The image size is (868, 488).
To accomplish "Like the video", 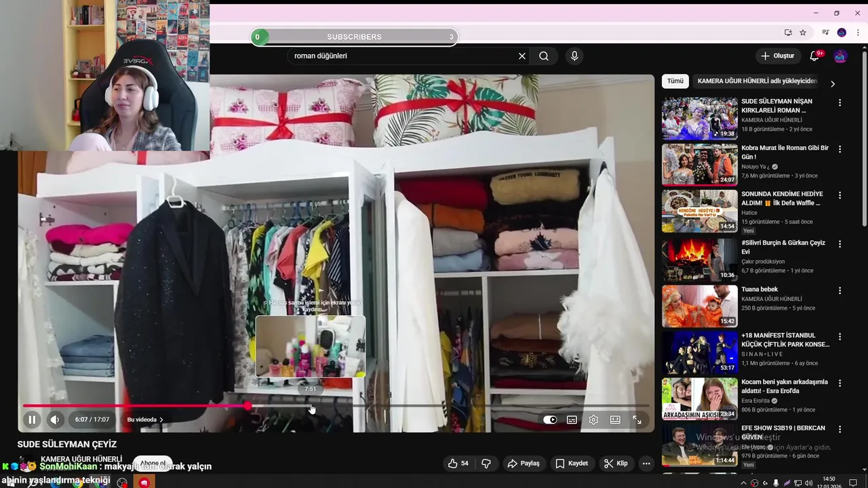I will 458,464.
